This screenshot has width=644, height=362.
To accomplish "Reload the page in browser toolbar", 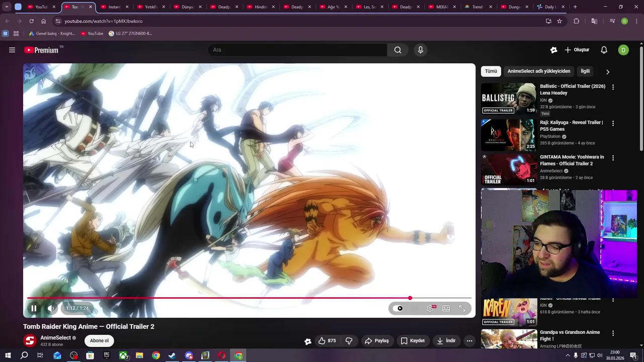I will click(x=31, y=21).
